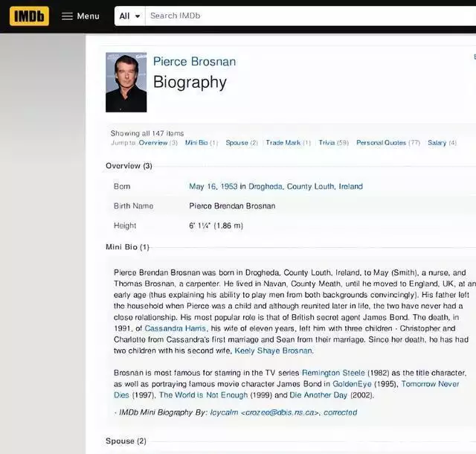Click the Biography page heading

(190, 83)
